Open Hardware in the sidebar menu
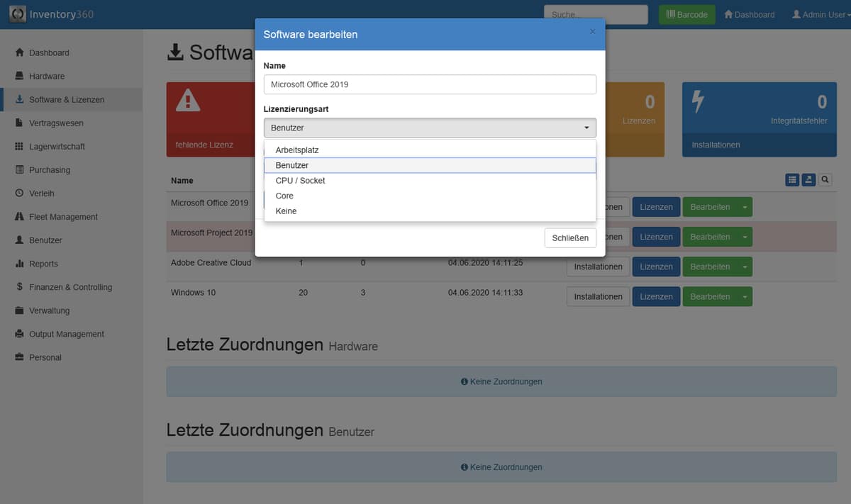 point(47,77)
